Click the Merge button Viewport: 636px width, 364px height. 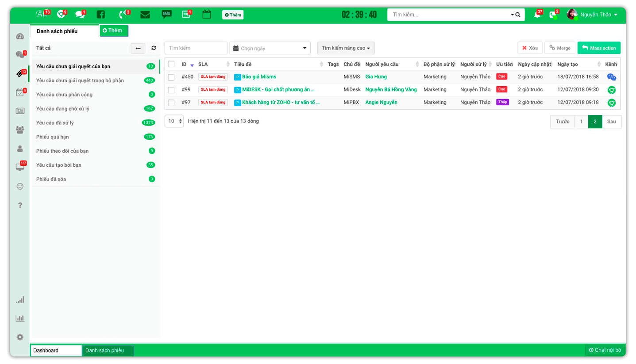click(560, 48)
